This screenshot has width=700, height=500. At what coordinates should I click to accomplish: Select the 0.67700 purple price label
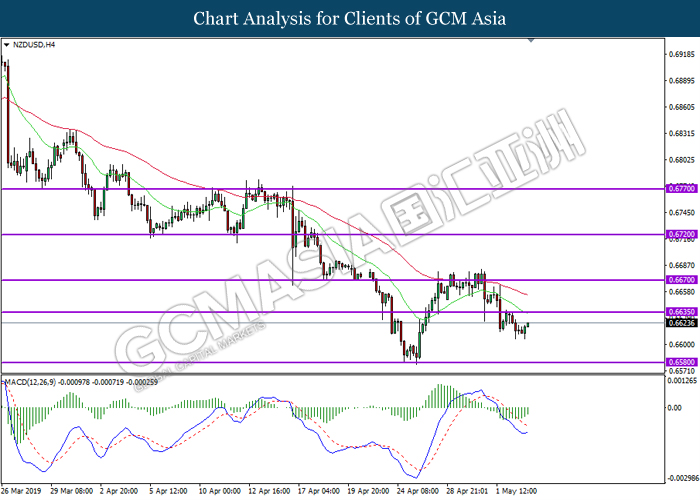[681, 188]
